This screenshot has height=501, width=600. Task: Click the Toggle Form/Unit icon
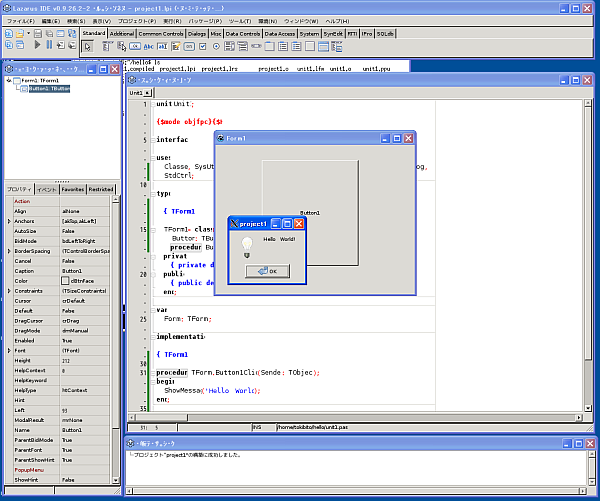pos(72,34)
